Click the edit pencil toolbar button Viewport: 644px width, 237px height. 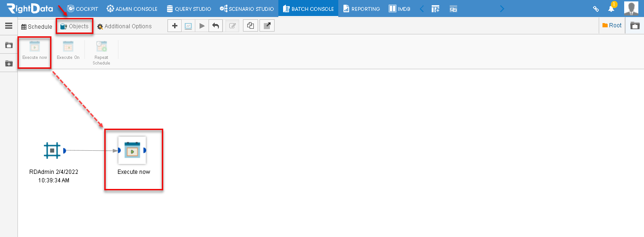pyautogui.click(x=232, y=26)
